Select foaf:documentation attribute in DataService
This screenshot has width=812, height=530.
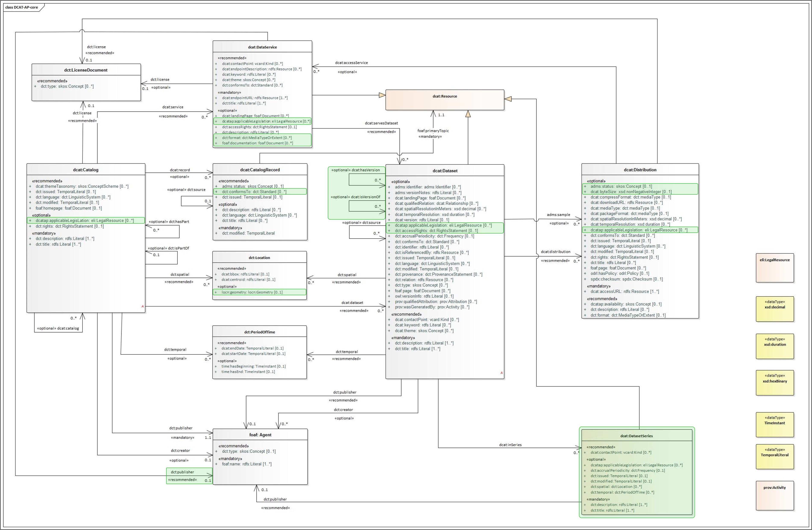point(257,143)
